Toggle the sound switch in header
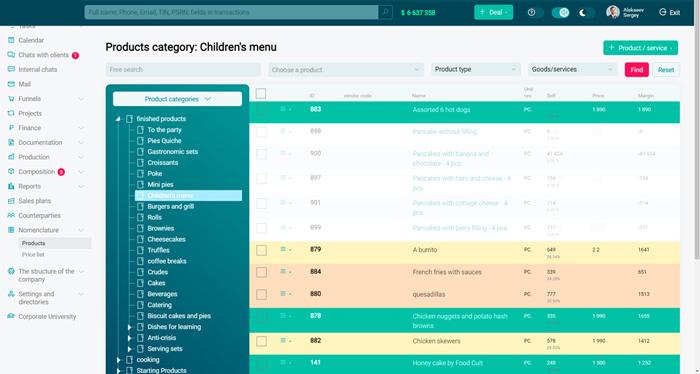Screen dimensions: 700x374 click(x=560, y=12)
